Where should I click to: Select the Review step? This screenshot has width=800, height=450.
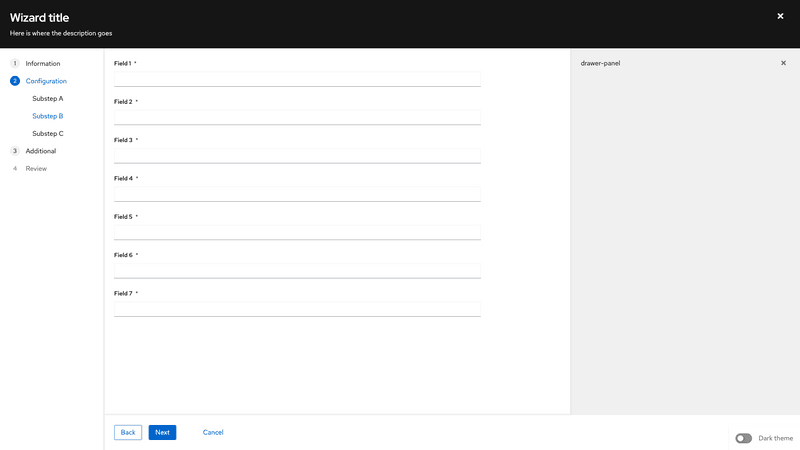point(36,168)
